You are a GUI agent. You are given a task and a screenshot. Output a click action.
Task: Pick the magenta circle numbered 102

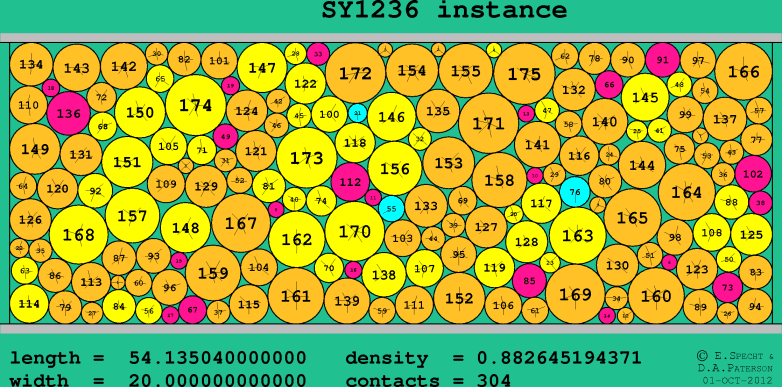[x=753, y=174]
